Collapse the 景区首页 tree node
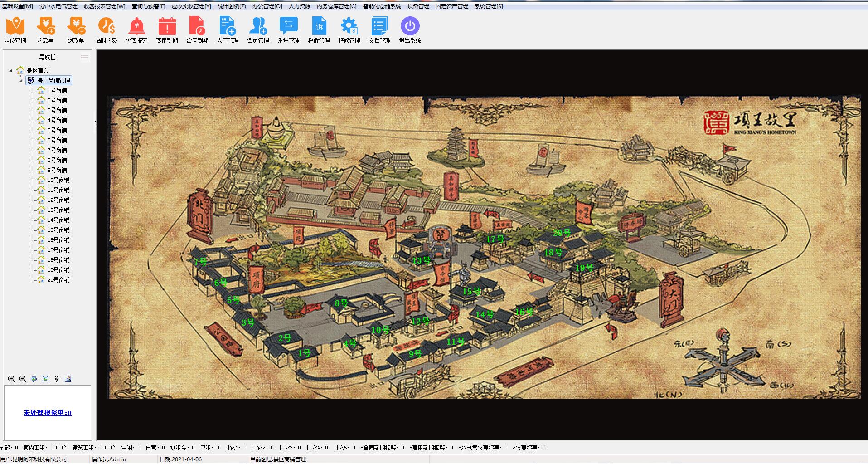The height and width of the screenshot is (464, 868). coord(10,70)
